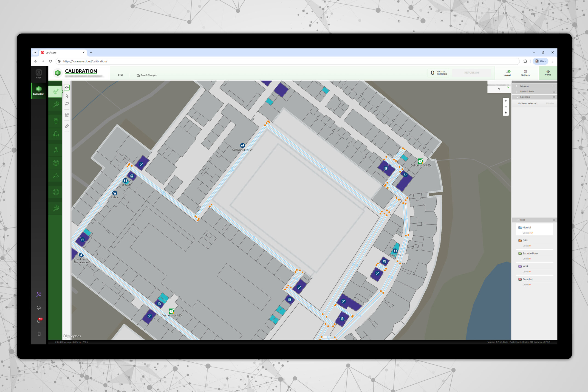The image size is (588, 392).
Task: Open the Views tab
Action: pos(548,73)
